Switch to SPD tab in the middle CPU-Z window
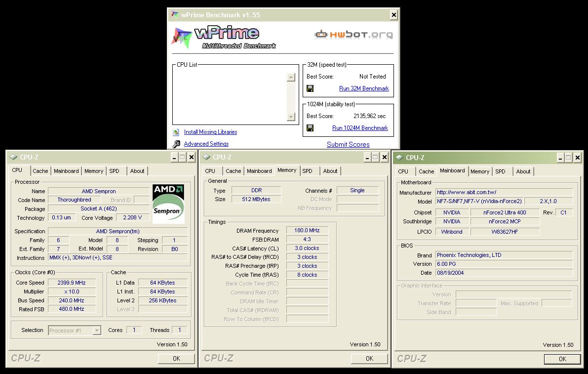Viewport: 588px width, 374px height. tap(308, 171)
